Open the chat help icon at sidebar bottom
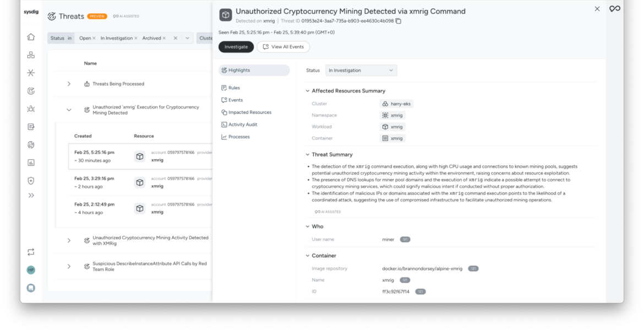Image resolution: width=644 pixels, height=330 pixels. [x=31, y=288]
